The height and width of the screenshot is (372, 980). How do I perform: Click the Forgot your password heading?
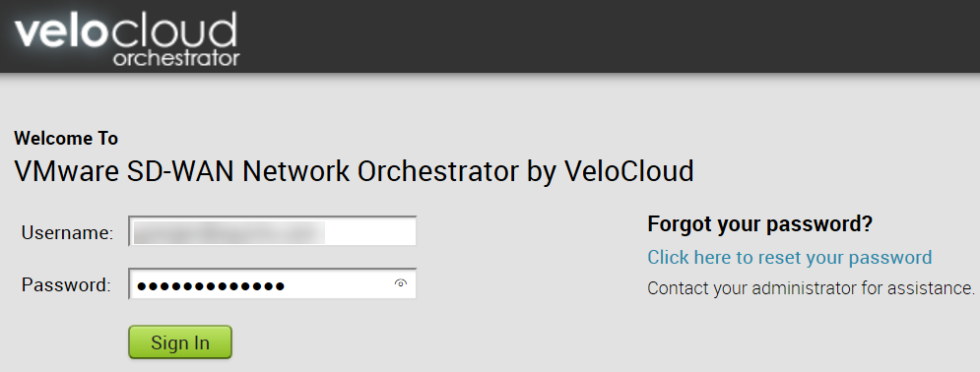(760, 224)
